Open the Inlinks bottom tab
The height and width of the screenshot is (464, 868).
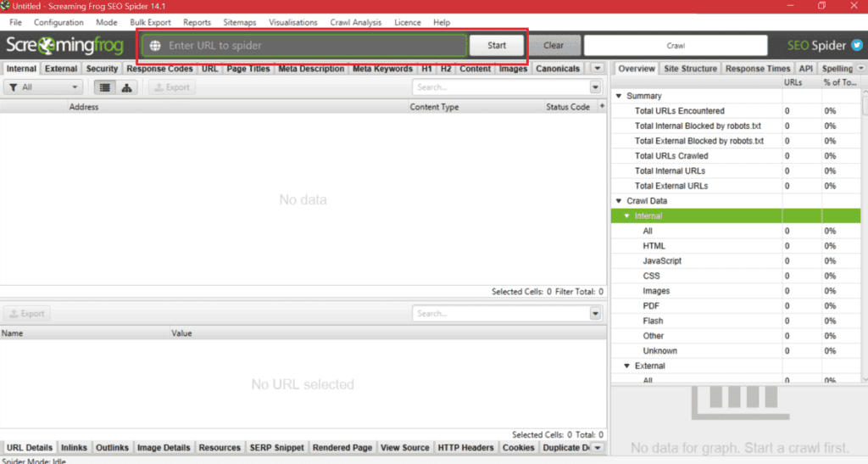click(74, 447)
